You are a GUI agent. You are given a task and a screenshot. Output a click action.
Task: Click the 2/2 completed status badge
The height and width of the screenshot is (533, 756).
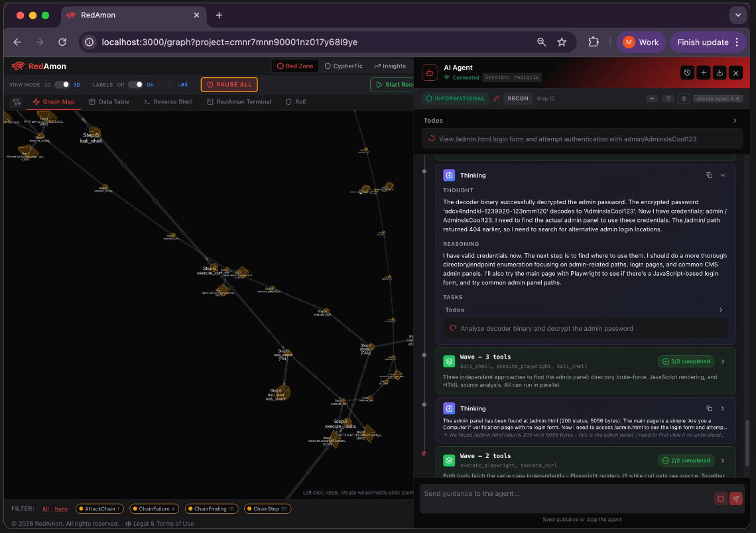click(x=686, y=461)
